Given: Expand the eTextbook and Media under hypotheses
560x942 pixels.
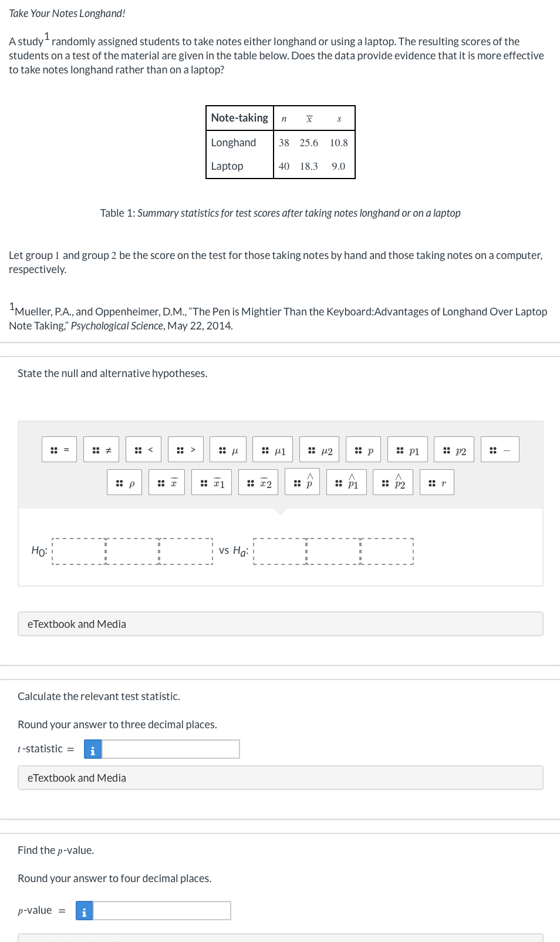Looking at the screenshot, I should click(76, 624).
